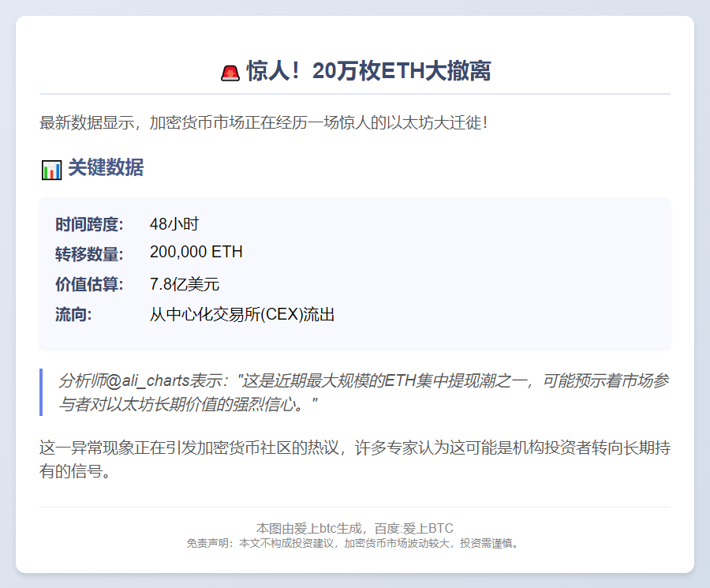
Task: Click the red siren alarm icon
Action: point(230,73)
